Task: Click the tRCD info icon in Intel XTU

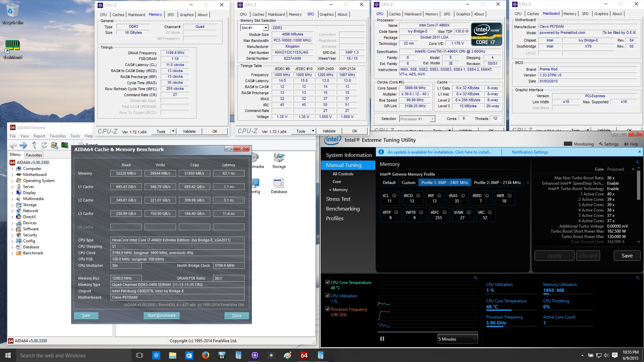Action: pyautogui.click(x=418, y=196)
